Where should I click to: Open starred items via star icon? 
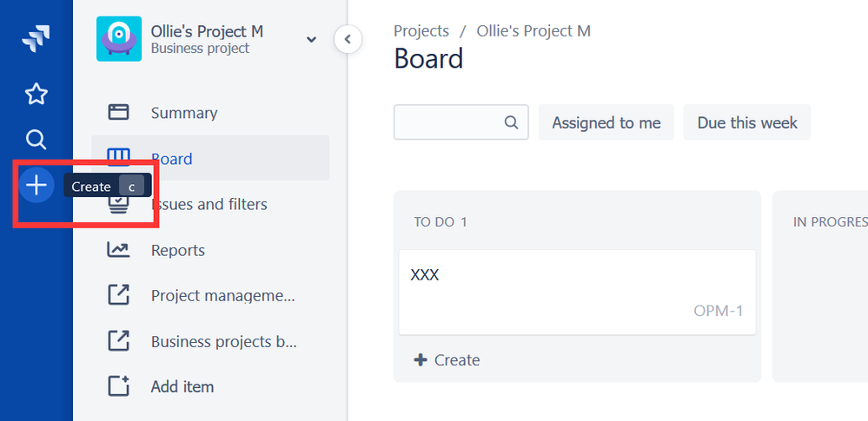(36, 94)
